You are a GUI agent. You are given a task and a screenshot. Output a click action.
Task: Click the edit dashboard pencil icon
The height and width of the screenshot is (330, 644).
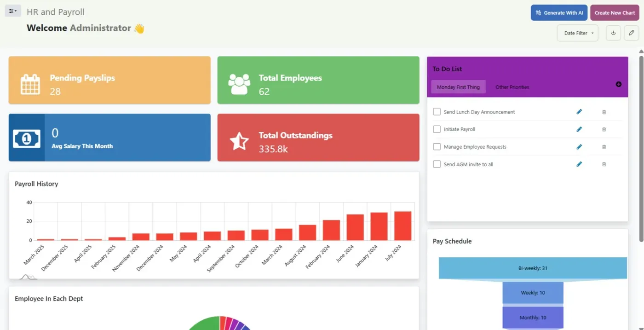click(631, 33)
